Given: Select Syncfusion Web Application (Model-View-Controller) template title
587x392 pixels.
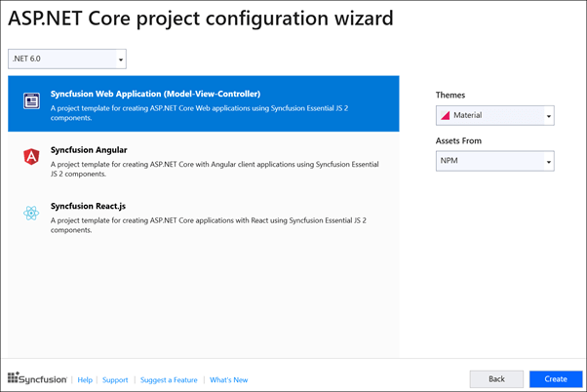Looking at the screenshot, I should point(154,94).
